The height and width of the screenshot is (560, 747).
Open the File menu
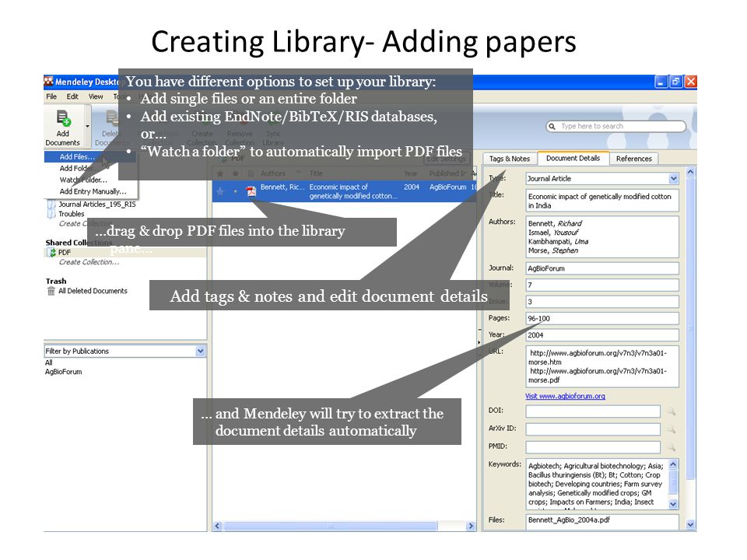51,96
